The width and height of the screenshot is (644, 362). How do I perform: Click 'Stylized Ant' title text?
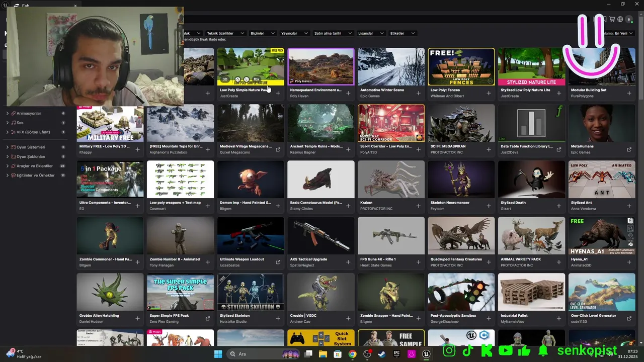581,203
